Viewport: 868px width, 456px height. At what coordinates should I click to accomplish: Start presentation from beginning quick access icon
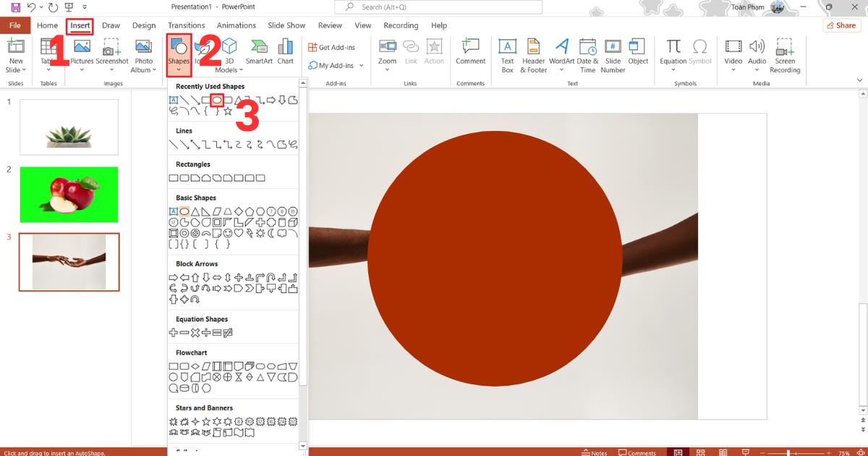(69, 7)
